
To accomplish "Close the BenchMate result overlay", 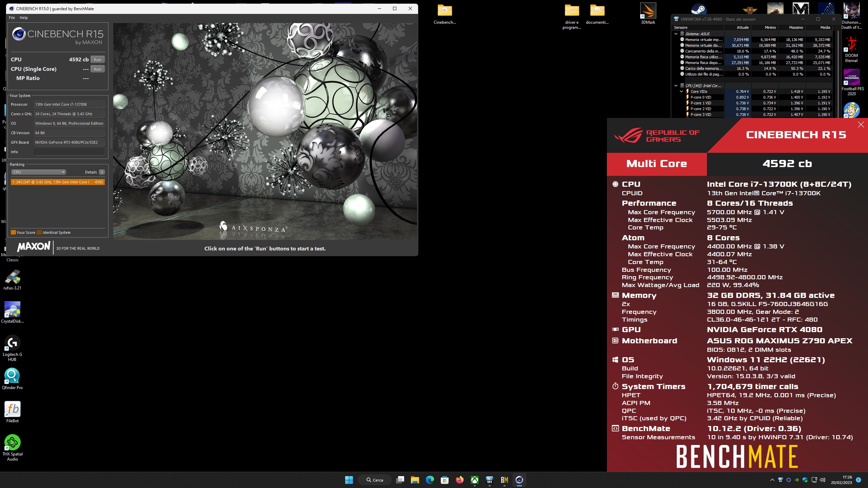I will pos(861,125).
